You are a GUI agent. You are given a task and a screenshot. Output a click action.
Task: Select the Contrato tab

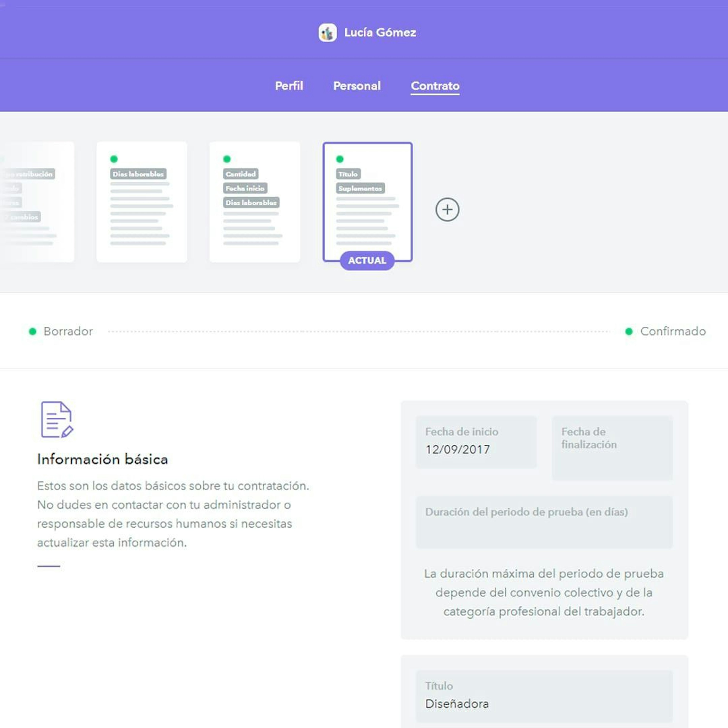tap(435, 86)
